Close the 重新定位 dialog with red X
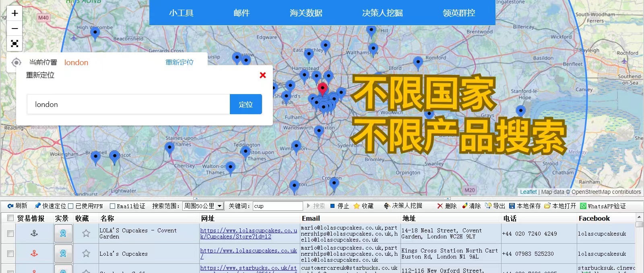This screenshot has width=644, height=273. [263, 75]
